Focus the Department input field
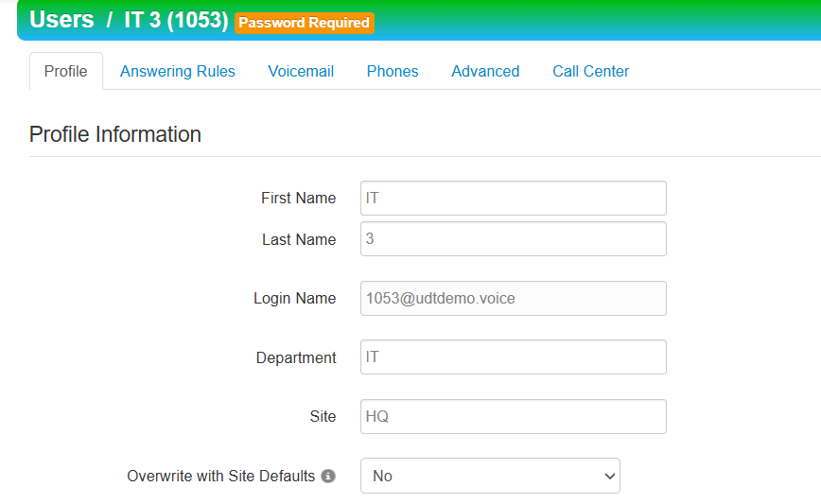 click(x=513, y=357)
